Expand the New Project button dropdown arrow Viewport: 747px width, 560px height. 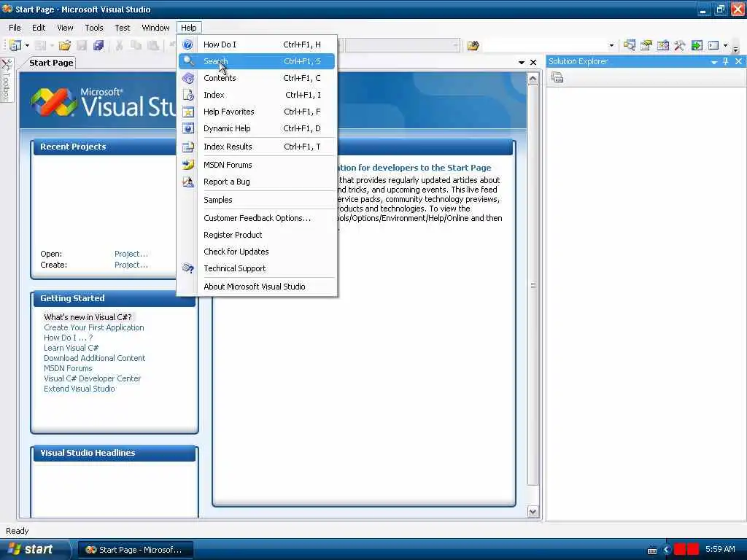click(x=27, y=46)
